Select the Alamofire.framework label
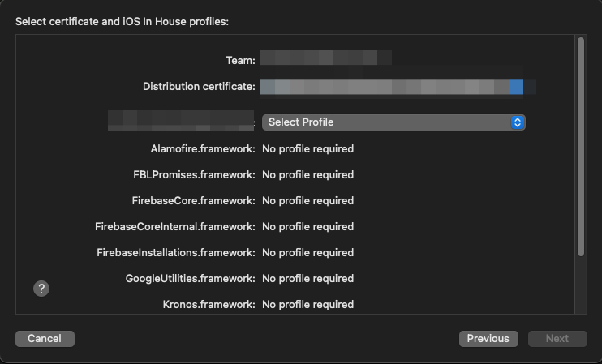The width and height of the screenshot is (602, 364). click(x=203, y=149)
